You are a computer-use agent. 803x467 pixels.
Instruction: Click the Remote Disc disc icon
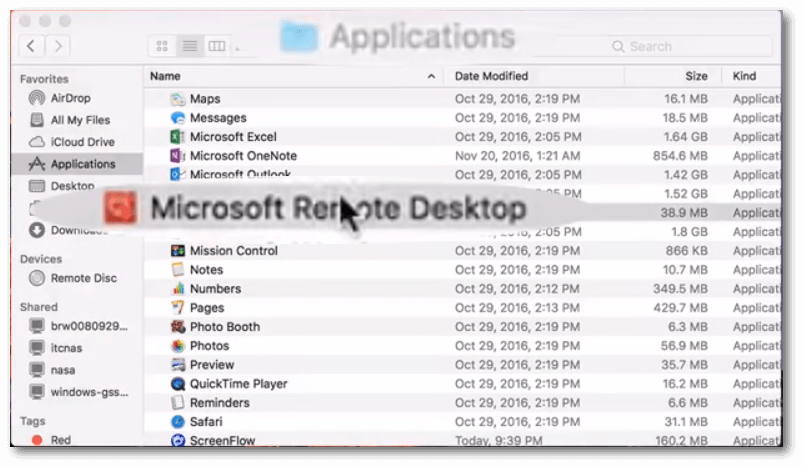[x=37, y=278]
